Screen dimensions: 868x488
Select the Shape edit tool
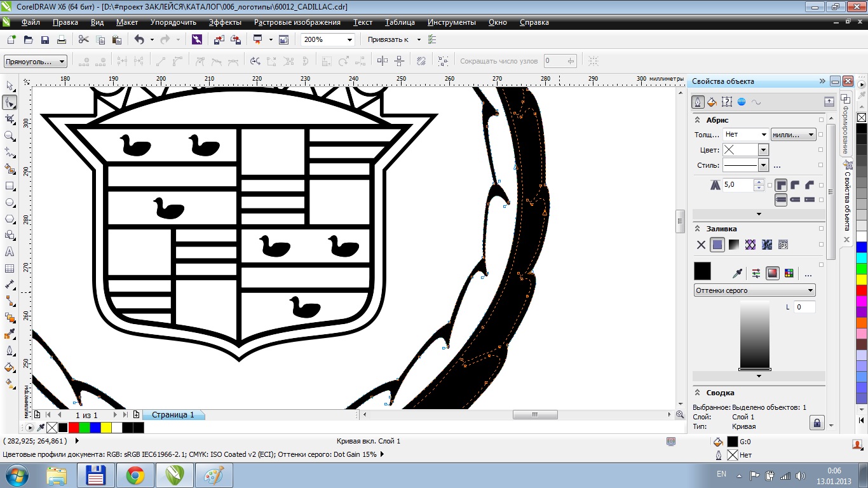point(10,102)
